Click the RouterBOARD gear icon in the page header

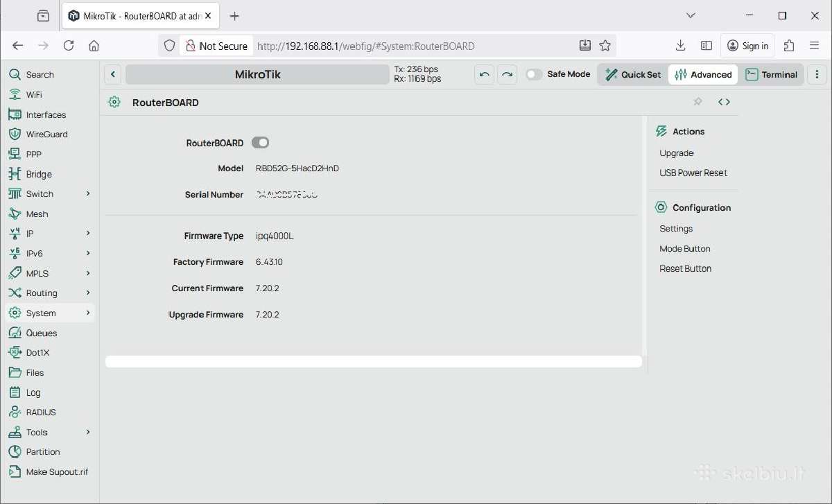[114, 103]
